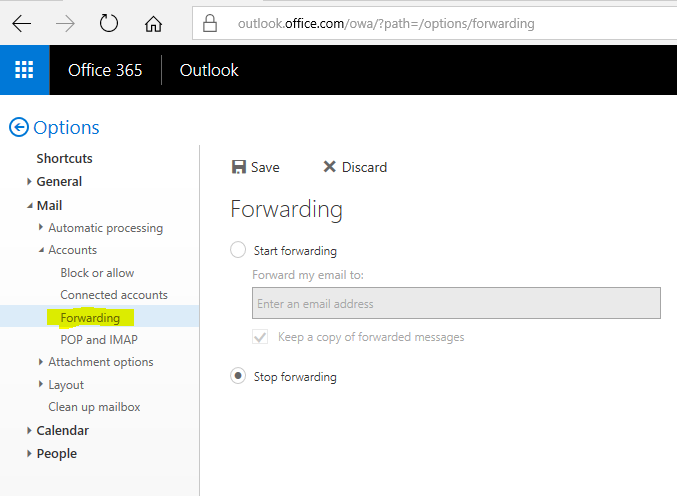Click the browser forward arrow
The image size is (677, 496).
point(65,23)
